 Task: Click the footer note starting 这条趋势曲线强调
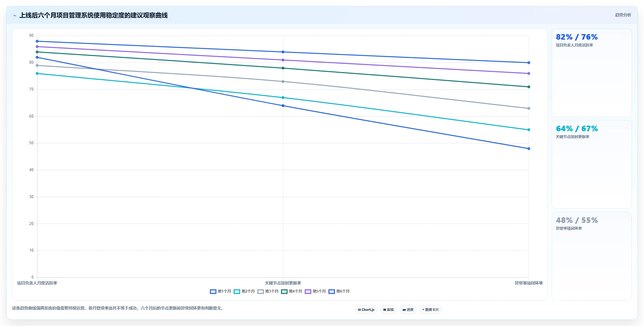pyautogui.click(x=118, y=308)
